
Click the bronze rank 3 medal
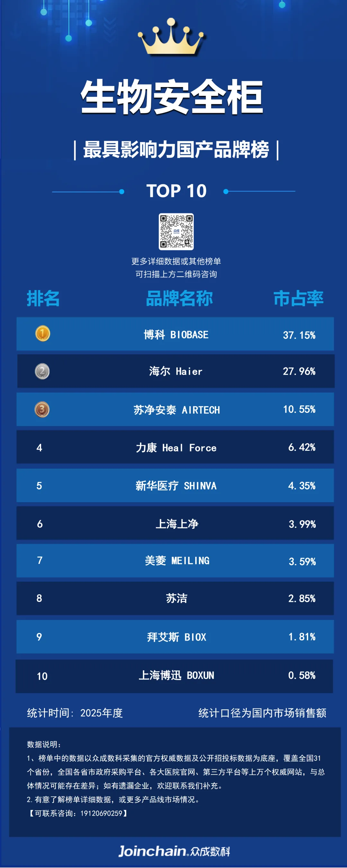42,409
